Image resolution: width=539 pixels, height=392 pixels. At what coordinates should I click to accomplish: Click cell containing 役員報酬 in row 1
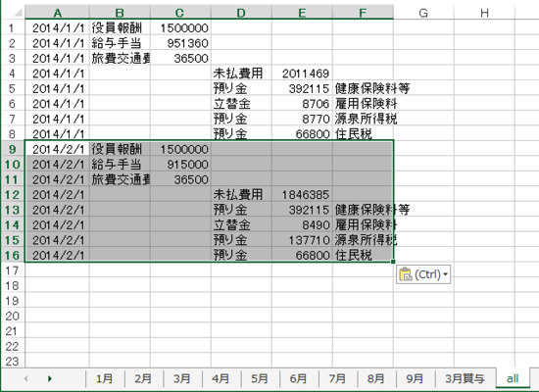[120, 27]
